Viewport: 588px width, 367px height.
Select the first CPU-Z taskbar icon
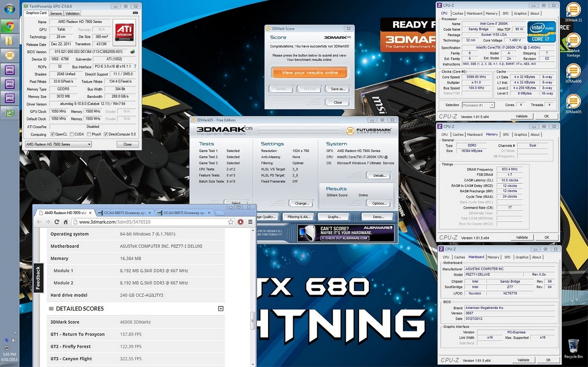[x=10, y=70]
